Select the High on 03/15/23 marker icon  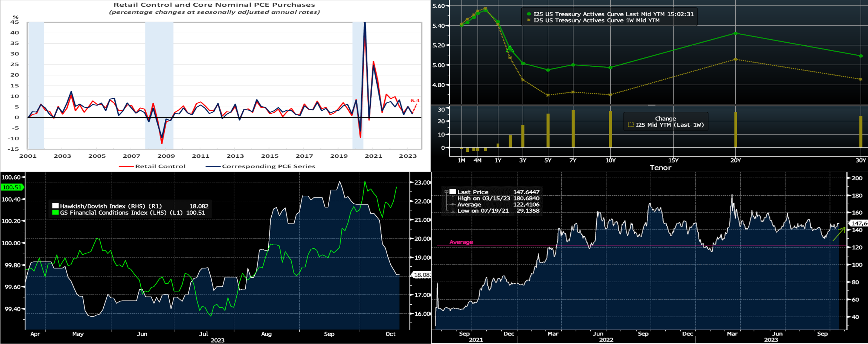pos(453,198)
